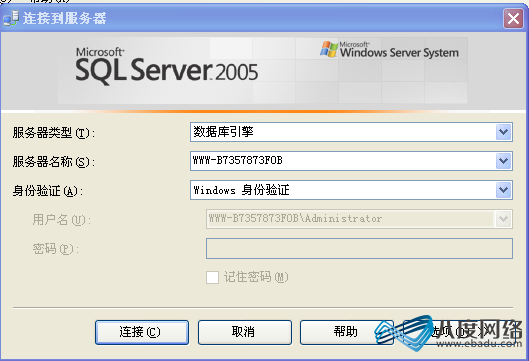
Task: Click the 取消 cancel button
Action: point(245,332)
